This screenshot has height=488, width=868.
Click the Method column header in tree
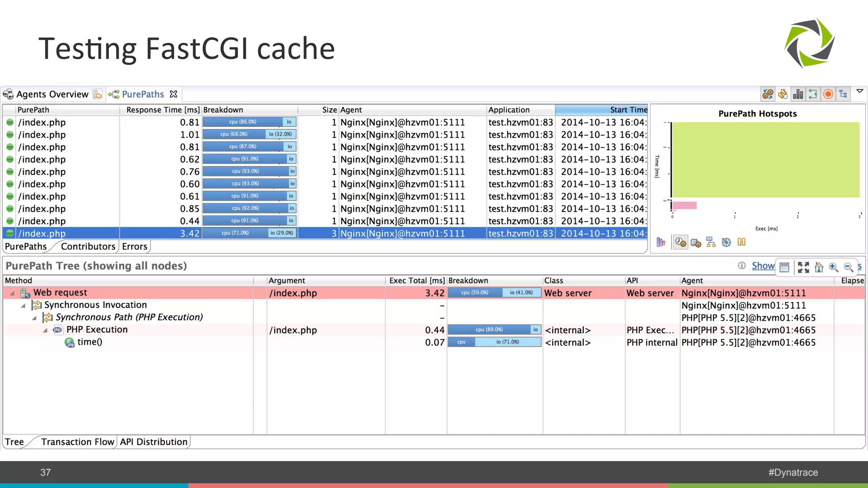(128, 280)
